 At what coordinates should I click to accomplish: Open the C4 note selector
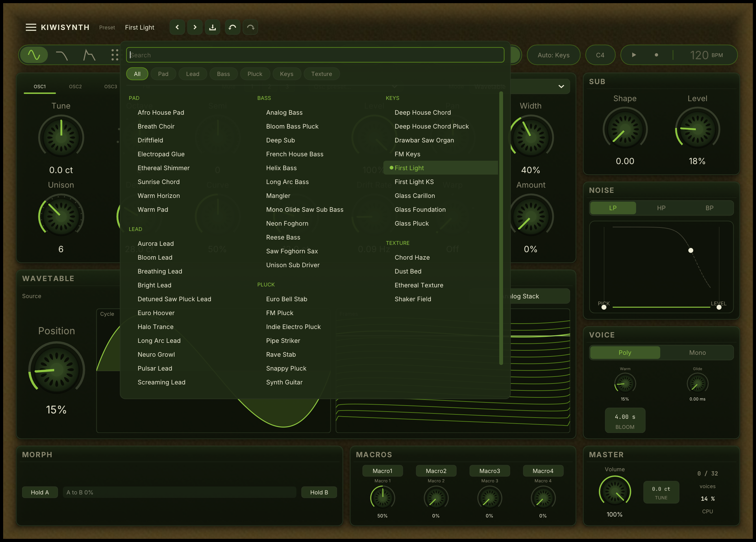pos(600,55)
